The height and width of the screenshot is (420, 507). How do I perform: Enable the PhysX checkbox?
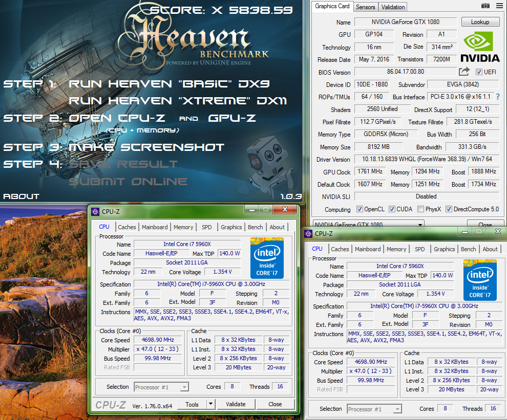[420, 209]
